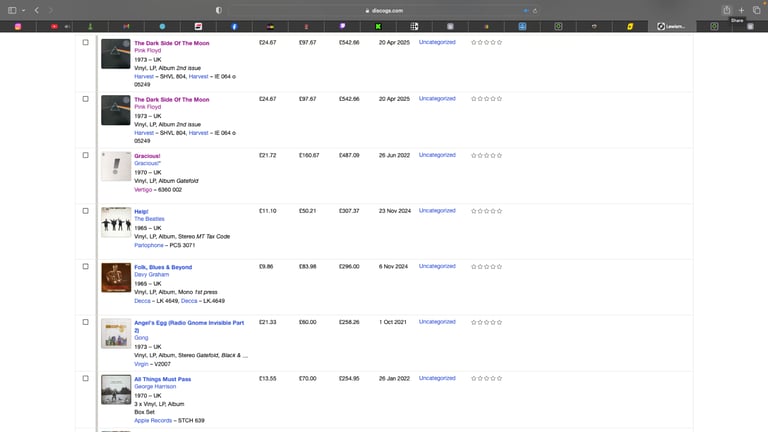Image resolution: width=768 pixels, height=432 pixels.
Task: Rate Folk, Blues & Beyond five stars
Action: click(x=500, y=267)
